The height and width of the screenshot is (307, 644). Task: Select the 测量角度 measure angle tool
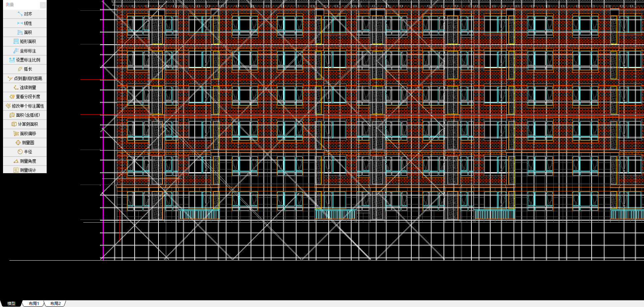[25, 161]
